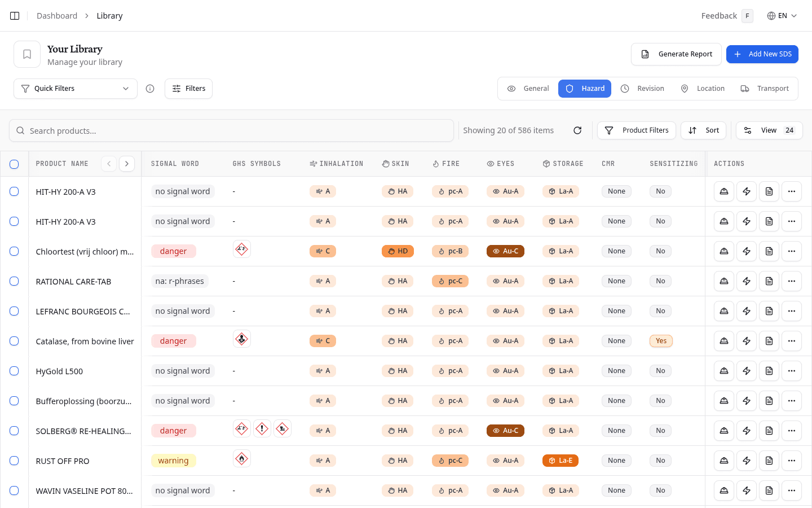Open more actions for RATIONAL CARE-TAB
Image resolution: width=812 pixels, height=508 pixels.
click(792, 281)
